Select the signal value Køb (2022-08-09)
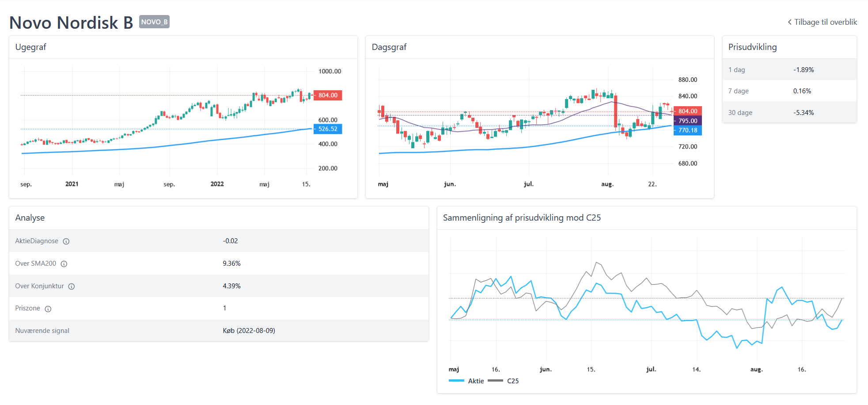Screen dimensions: 868x405 click(x=249, y=331)
